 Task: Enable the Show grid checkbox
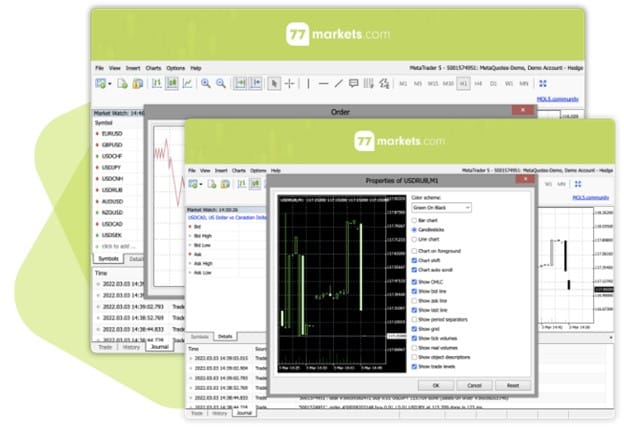pyautogui.click(x=415, y=328)
